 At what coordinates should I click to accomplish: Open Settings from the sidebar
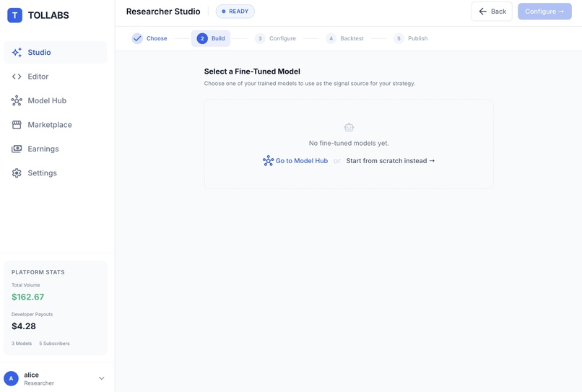[x=56, y=173]
